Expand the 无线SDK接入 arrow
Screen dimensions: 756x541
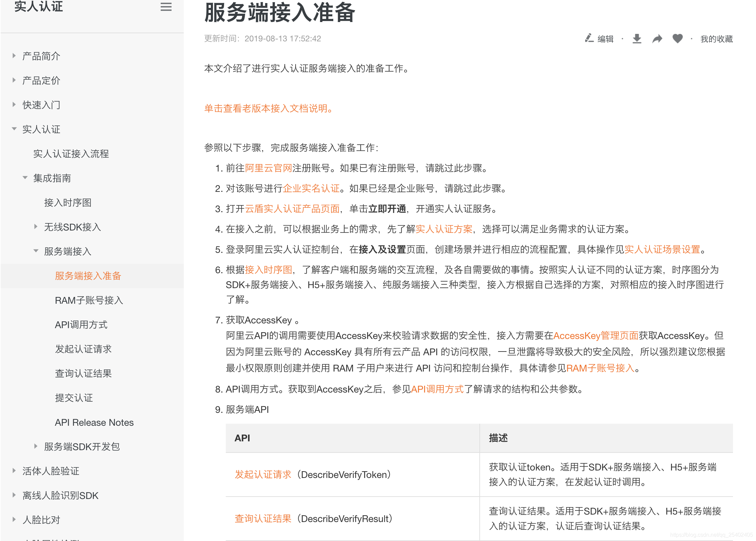36,227
